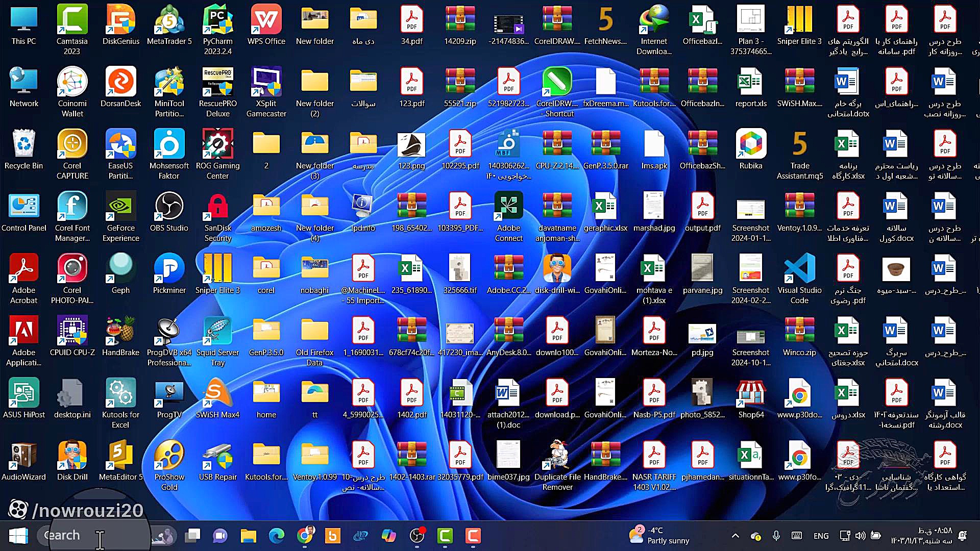Open the output.pdf file
The width and height of the screenshot is (980, 551).
[x=702, y=212]
